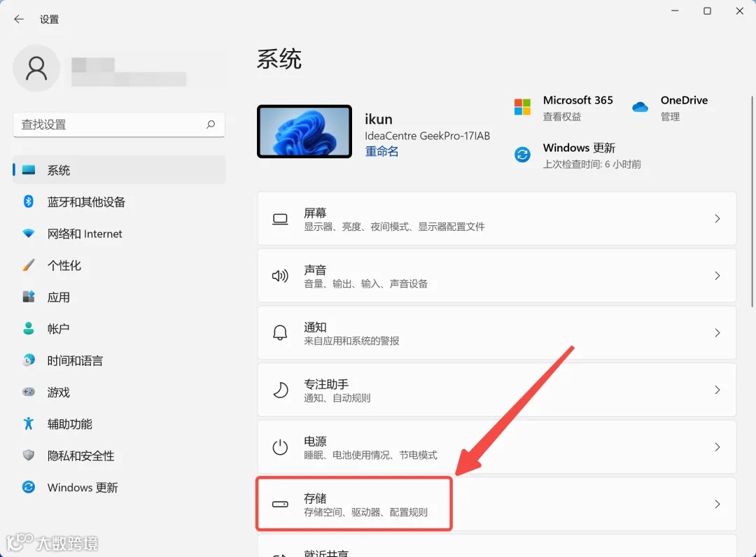This screenshot has height=557, width=756.
Task: Open 隐私和安全性 settings
Action: [x=119, y=456]
